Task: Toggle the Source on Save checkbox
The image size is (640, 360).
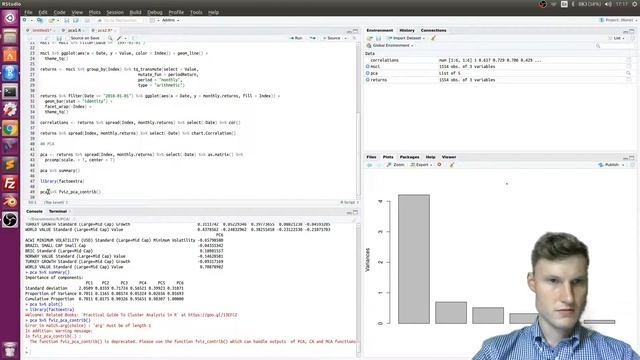Action: click(68, 38)
